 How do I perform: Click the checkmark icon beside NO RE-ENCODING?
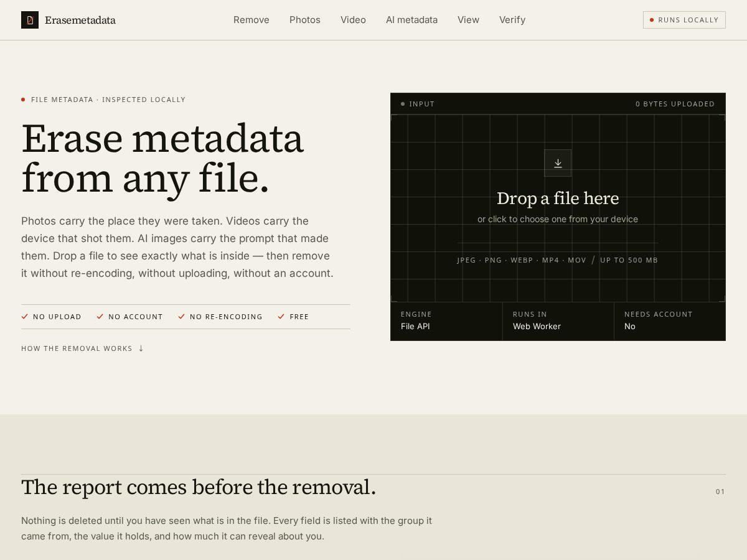(182, 317)
